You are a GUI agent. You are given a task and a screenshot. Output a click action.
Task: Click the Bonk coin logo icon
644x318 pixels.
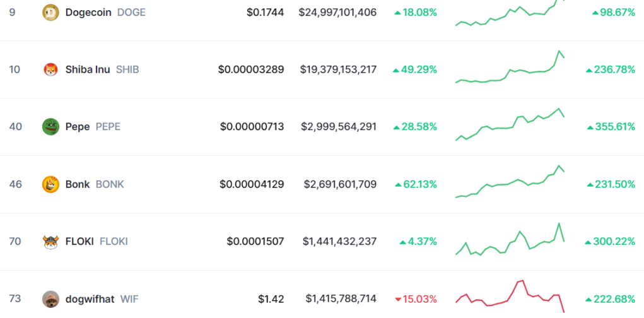click(50, 184)
